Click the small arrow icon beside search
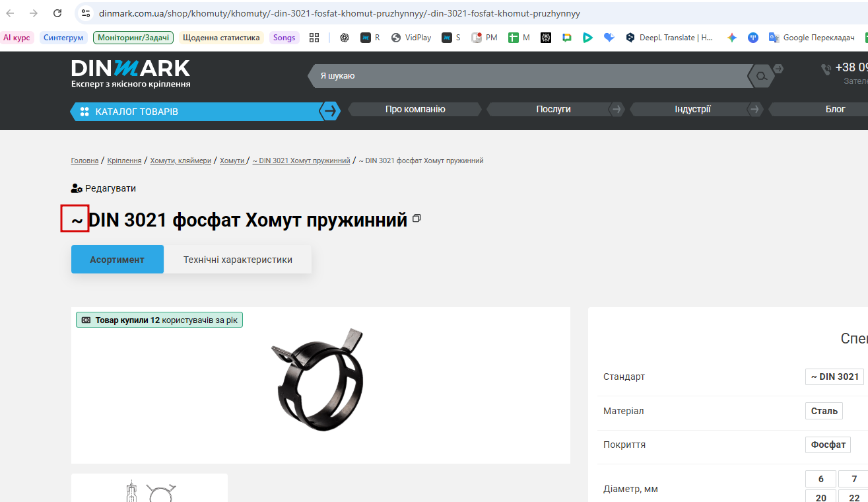This screenshot has width=868, height=502. pos(778,69)
